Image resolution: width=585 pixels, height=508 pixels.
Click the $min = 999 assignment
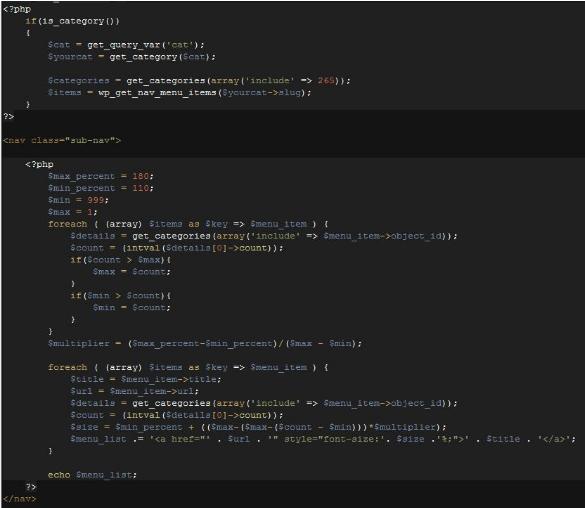coord(78,200)
